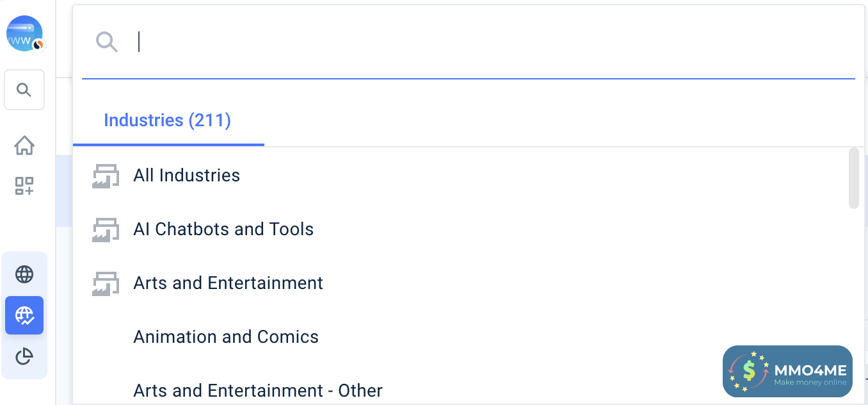Click the icon beside Arts and Entertainment
868x405 pixels.
tap(106, 283)
